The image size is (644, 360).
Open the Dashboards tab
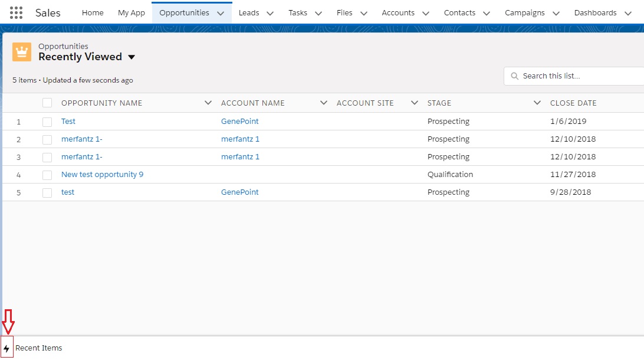coord(596,12)
